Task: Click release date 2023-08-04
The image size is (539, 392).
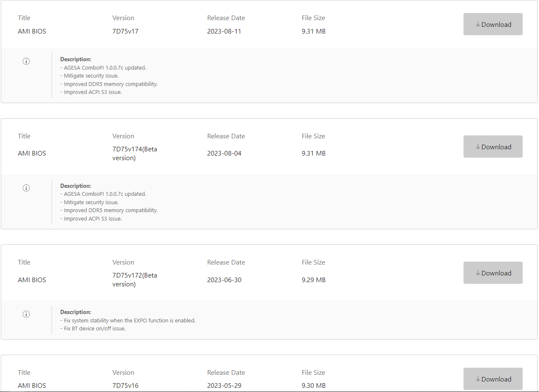Action: (x=224, y=153)
